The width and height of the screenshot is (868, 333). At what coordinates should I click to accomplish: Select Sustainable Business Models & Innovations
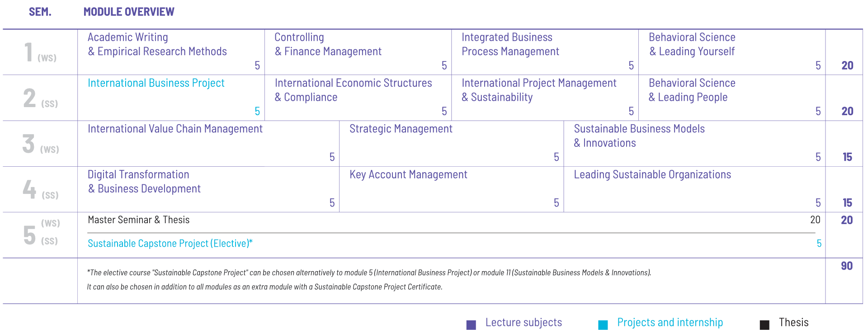point(639,136)
